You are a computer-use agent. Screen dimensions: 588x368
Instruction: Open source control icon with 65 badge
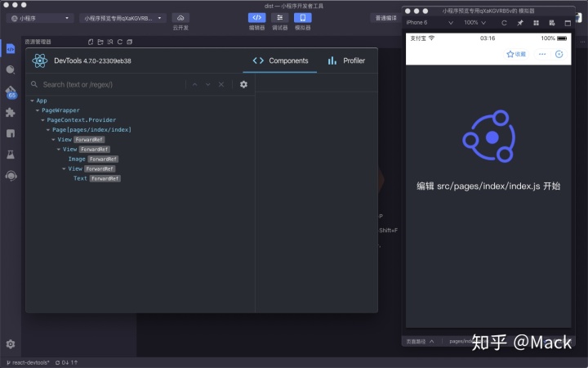click(11, 92)
